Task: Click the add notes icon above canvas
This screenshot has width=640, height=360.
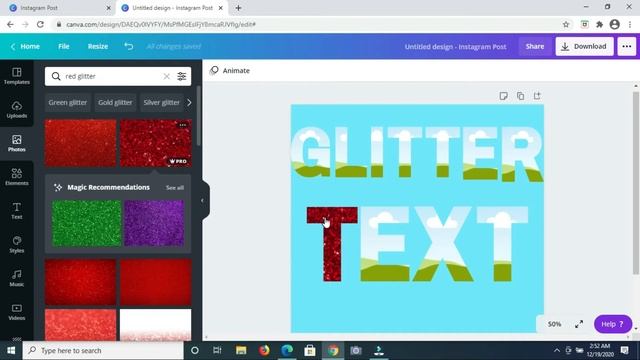Action: click(x=503, y=96)
